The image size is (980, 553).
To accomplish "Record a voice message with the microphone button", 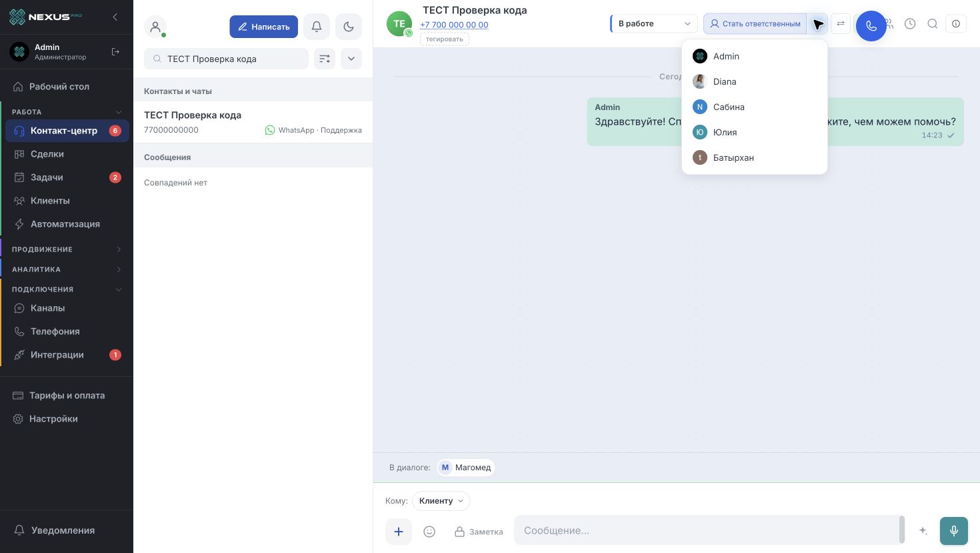I will (954, 531).
